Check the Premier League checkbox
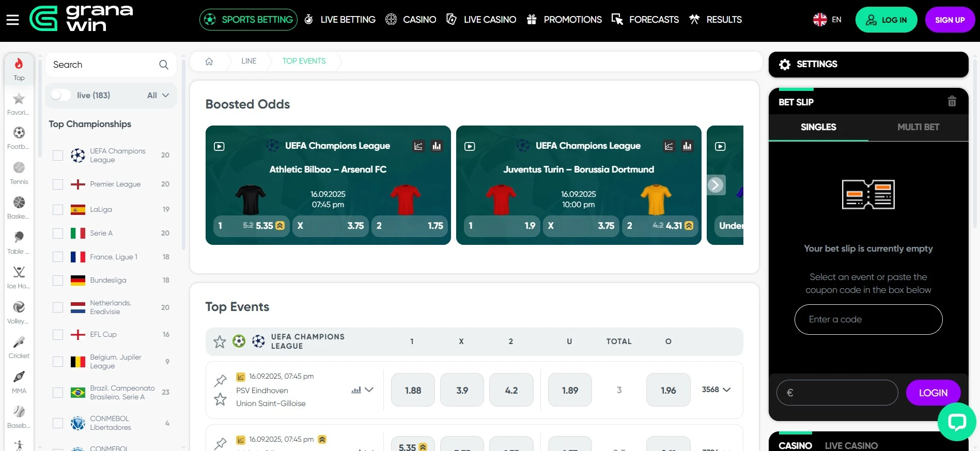 (x=58, y=184)
